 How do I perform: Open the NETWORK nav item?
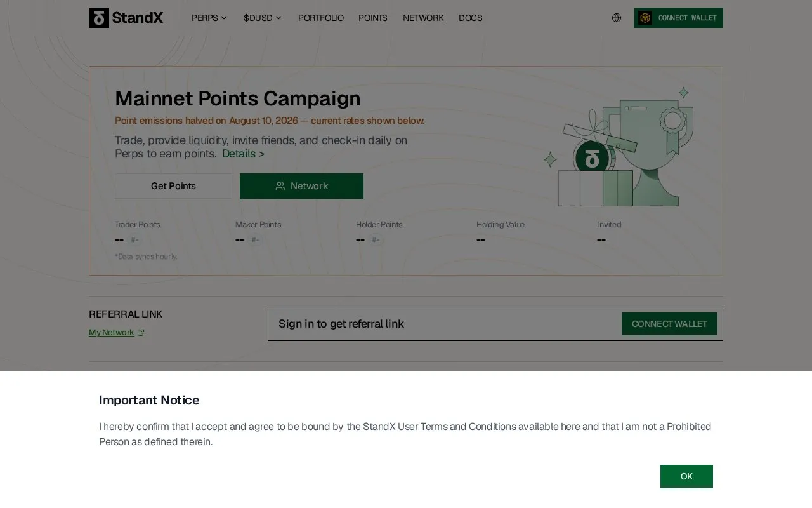point(423,18)
